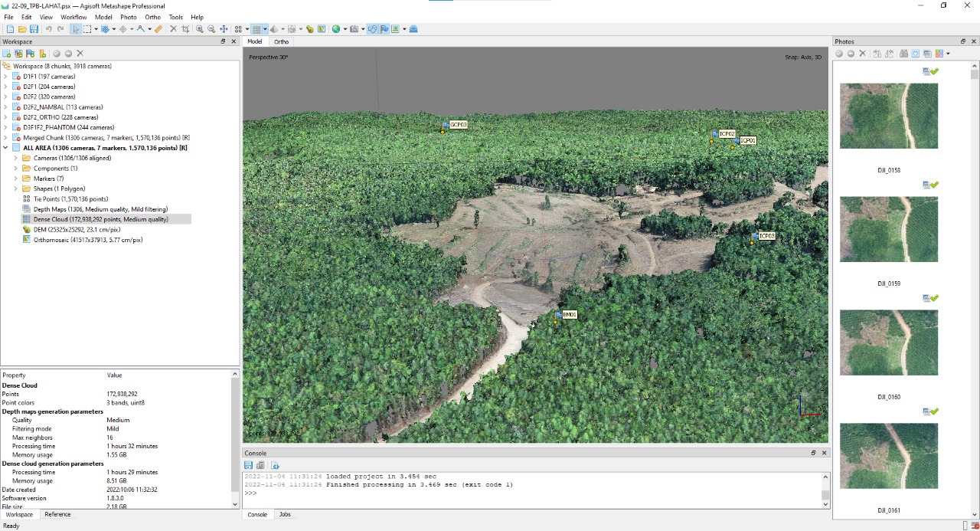The image size is (980, 531).
Task: Switch to the Ortho tab
Action: [x=281, y=41]
